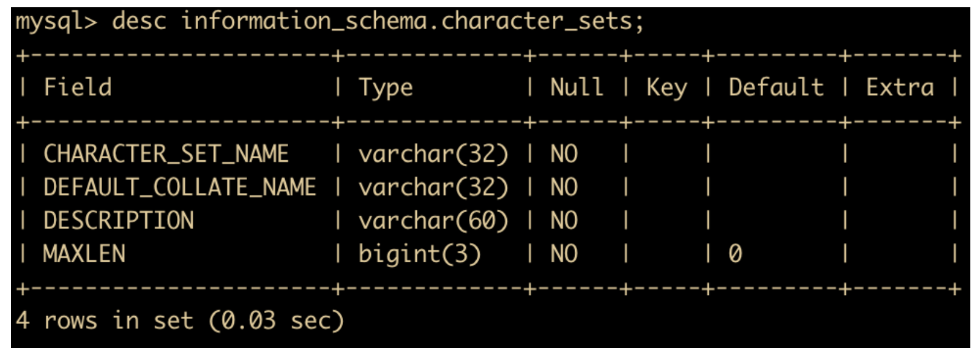980x353 pixels.
Task: Select the Extra column header
Action: (x=900, y=87)
